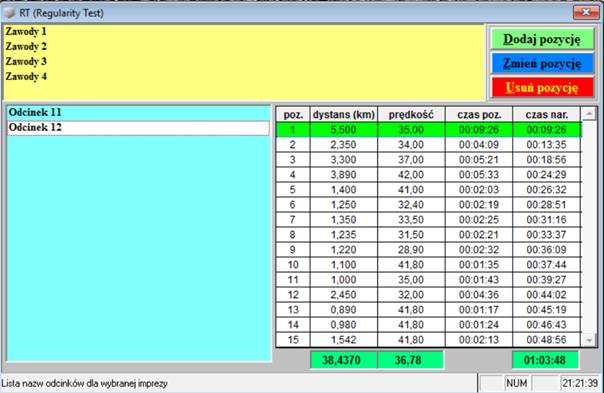Click cumulative time 00:46:43 in row 14
The image size is (604, 393).
(547, 325)
